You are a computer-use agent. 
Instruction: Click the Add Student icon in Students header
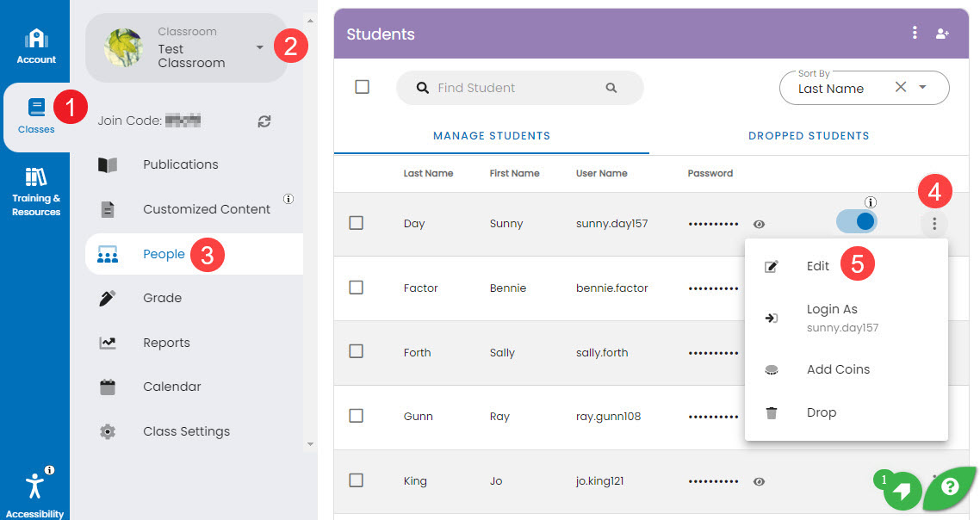point(943,33)
